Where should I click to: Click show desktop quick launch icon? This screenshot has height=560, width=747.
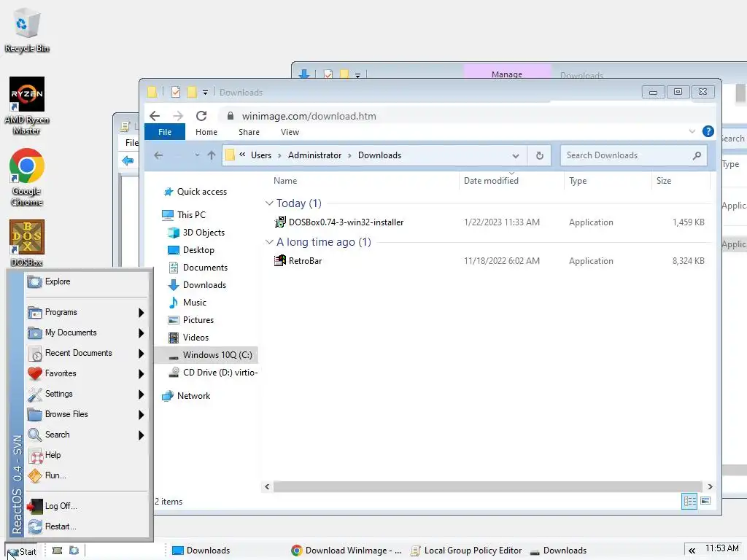tap(57, 551)
